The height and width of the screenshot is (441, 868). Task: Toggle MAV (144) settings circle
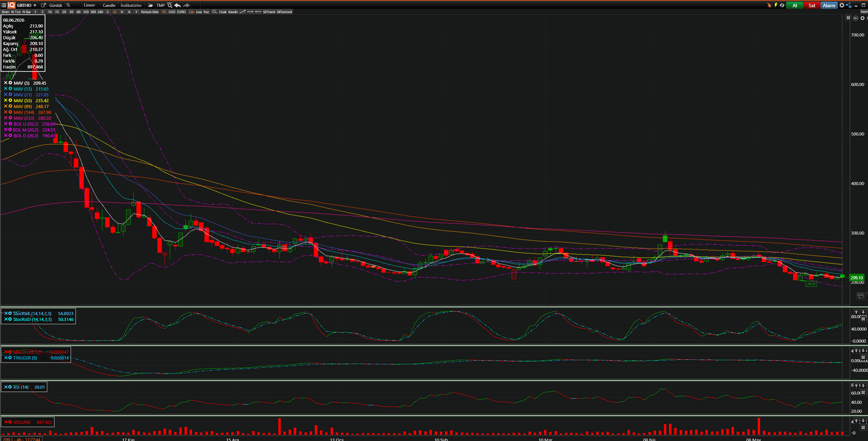[x=10, y=112]
